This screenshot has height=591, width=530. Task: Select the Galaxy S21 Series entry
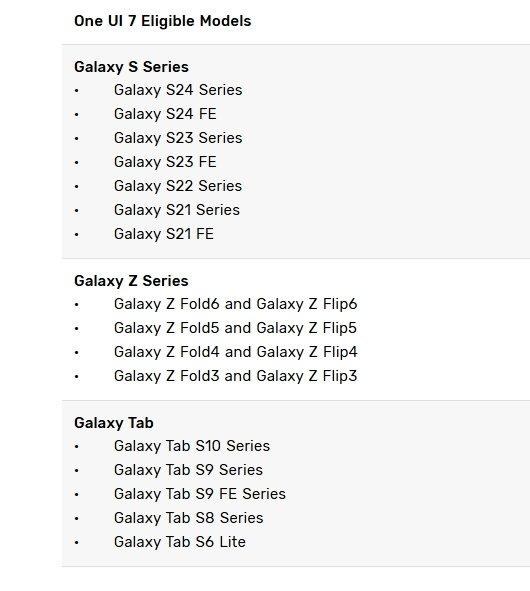(177, 210)
